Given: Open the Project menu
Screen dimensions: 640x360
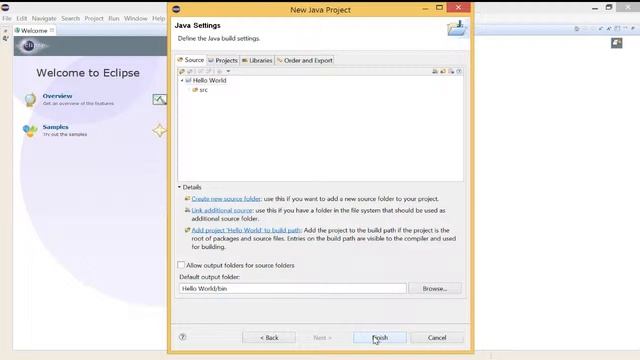Looking at the screenshot, I should 94,18.
